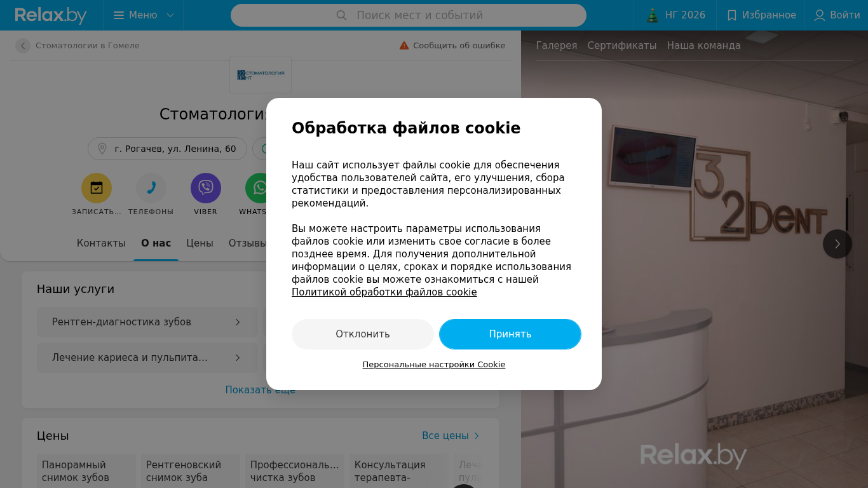Decline cookies with Отклонить button
Image resolution: width=868 pixels, height=488 pixels.
[x=363, y=334]
